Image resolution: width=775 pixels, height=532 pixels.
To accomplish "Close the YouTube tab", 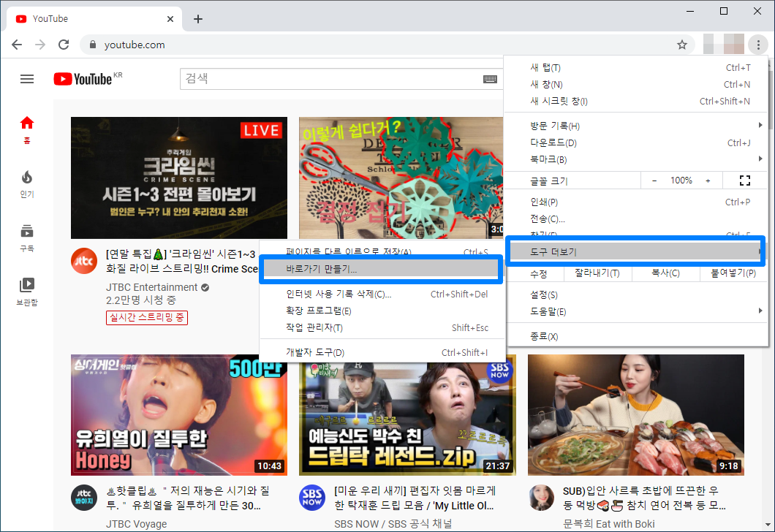I will coord(170,19).
